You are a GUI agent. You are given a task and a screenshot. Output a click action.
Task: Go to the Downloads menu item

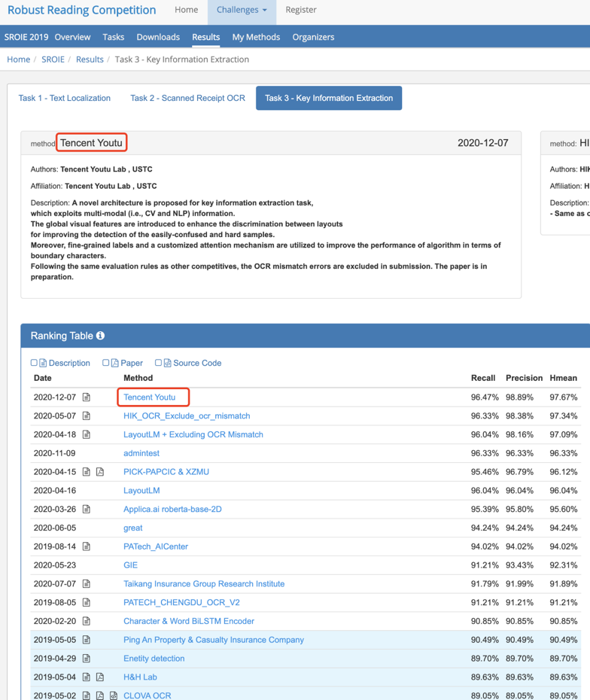tap(158, 37)
